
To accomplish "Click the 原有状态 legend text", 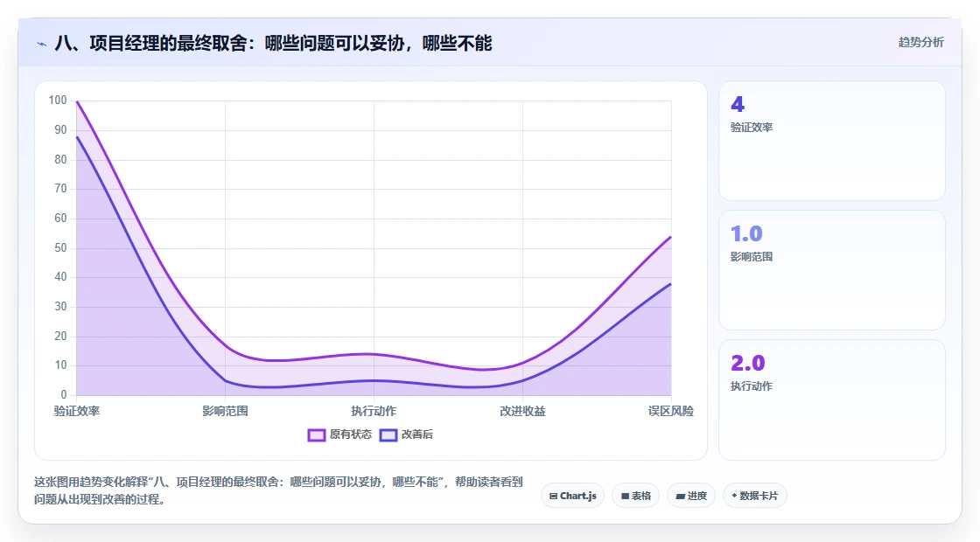I will pyautogui.click(x=351, y=434).
